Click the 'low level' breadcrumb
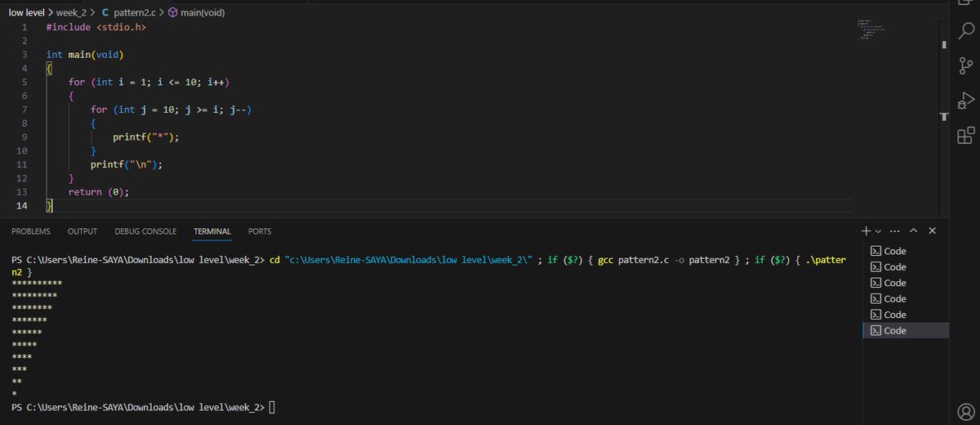This screenshot has width=980, height=425. (x=26, y=13)
